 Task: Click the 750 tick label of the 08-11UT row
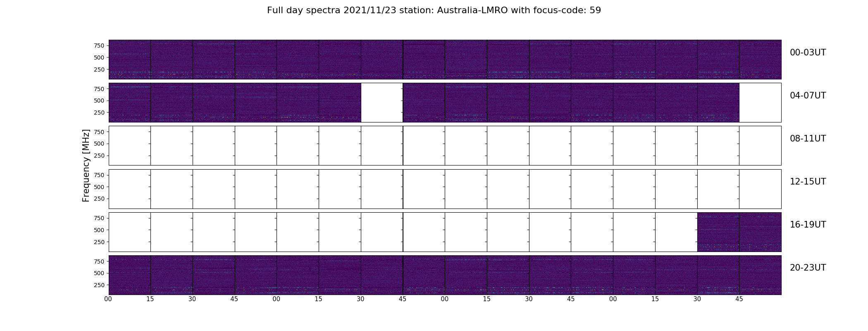pyautogui.click(x=99, y=132)
